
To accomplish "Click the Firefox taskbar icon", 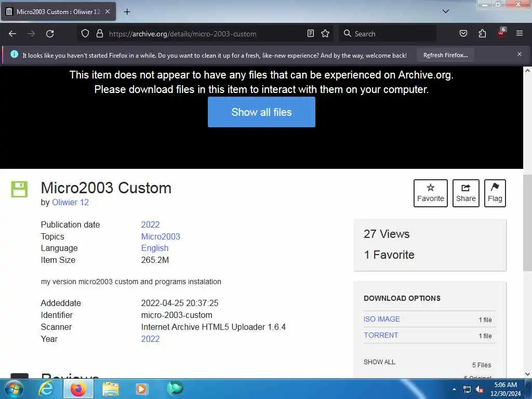I will pyautogui.click(x=78, y=389).
